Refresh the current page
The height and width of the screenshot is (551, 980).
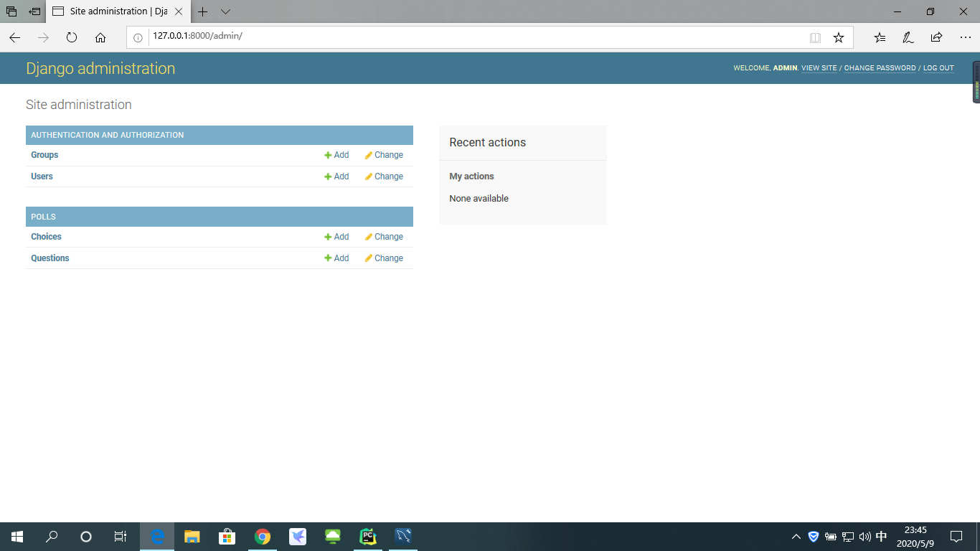click(x=72, y=37)
